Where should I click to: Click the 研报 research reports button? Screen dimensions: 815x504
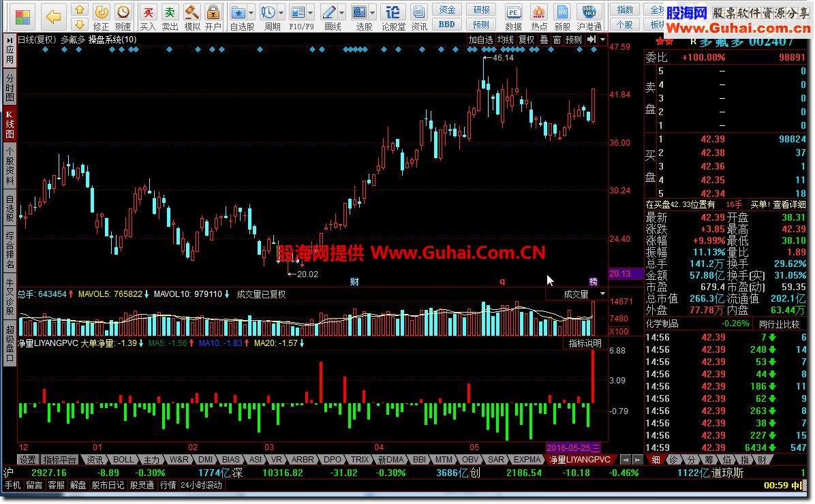[481, 10]
